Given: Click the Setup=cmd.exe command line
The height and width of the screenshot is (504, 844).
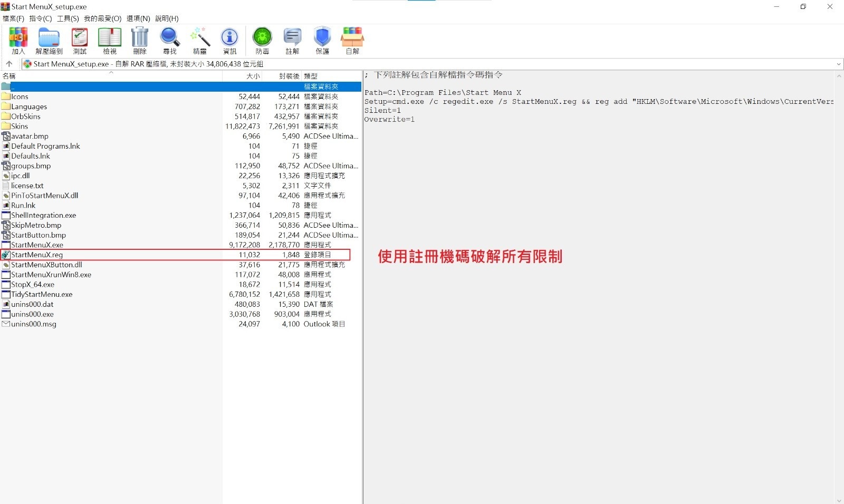Looking at the screenshot, I should pyautogui.click(x=599, y=101).
